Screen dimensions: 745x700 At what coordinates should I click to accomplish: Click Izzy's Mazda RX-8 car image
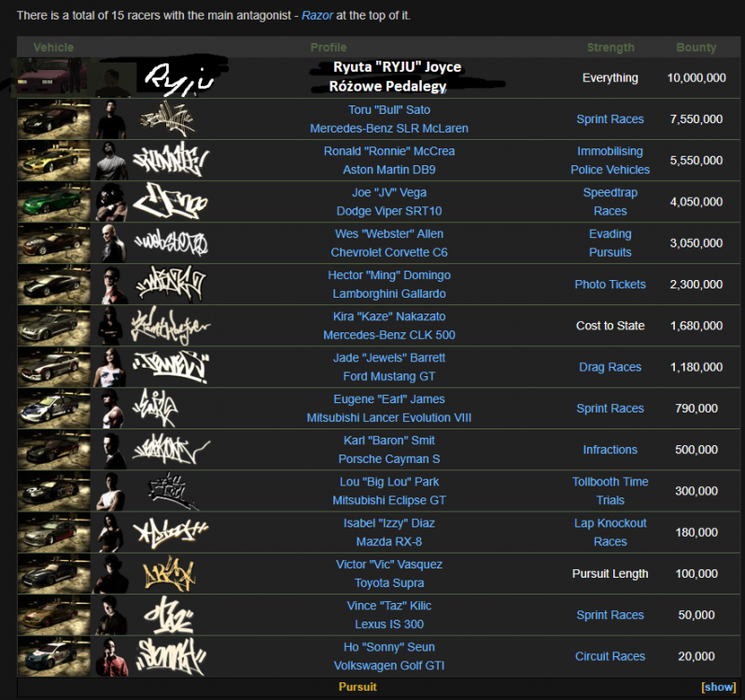tap(54, 532)
